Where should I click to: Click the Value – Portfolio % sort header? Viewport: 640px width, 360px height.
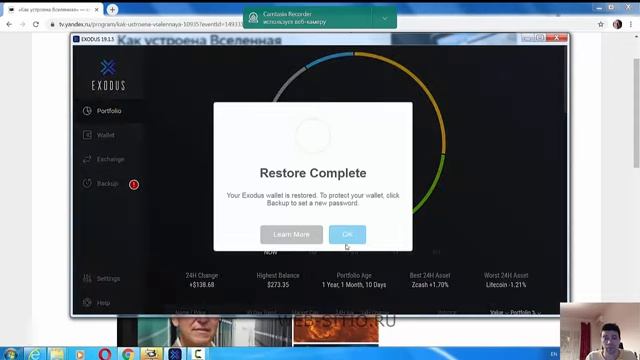[515, 313]
